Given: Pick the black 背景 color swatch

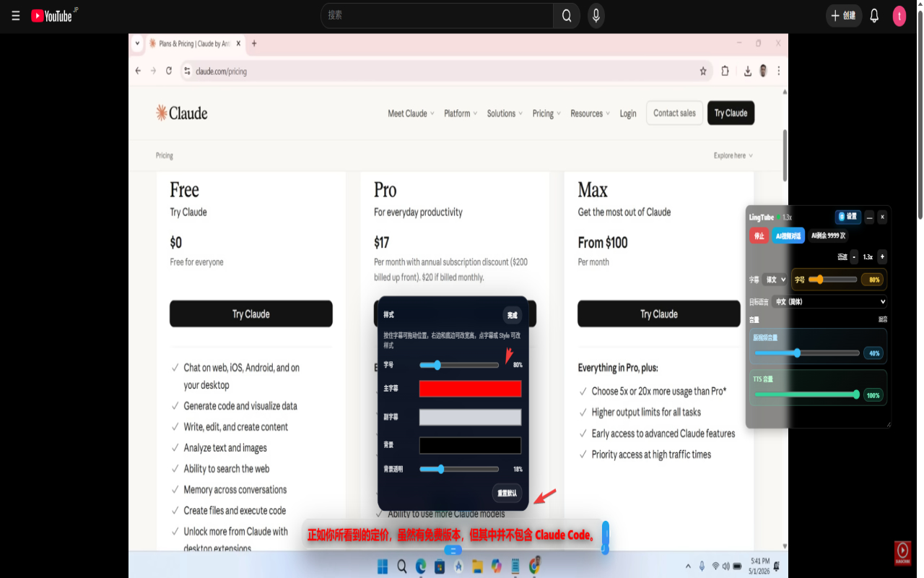Looking at the screenshot, I should pyautogui.click(x=470, y=445).
